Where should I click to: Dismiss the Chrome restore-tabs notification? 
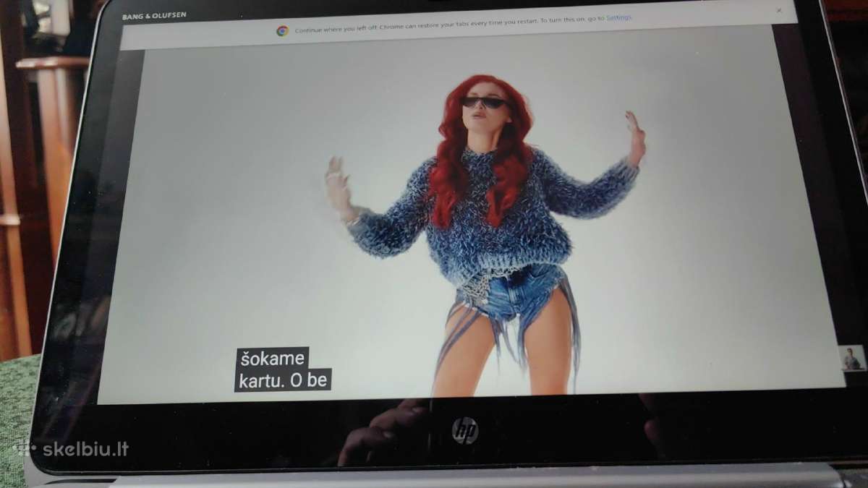point(779,11)
